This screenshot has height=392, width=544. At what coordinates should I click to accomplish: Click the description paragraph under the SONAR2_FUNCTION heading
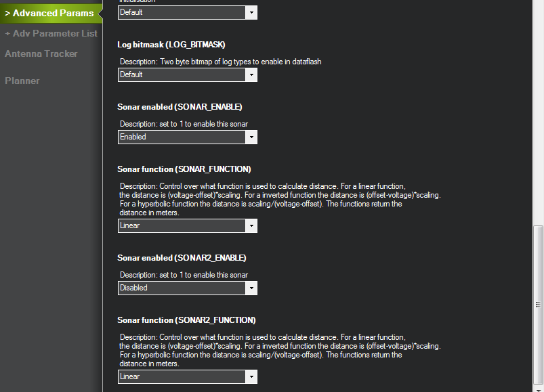(x=271, y=350)
